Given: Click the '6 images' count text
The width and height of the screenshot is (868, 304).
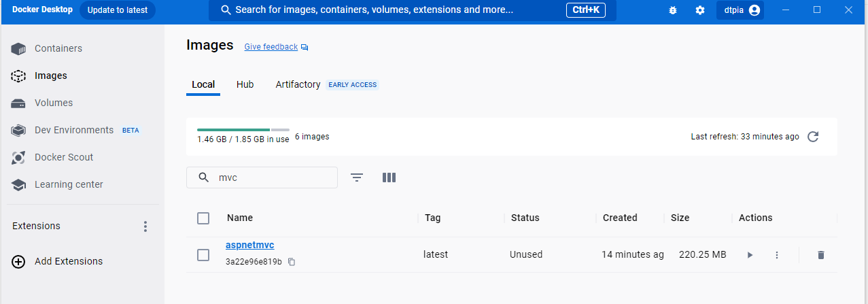Looking at the screenshot, I should tap(312, 137).
